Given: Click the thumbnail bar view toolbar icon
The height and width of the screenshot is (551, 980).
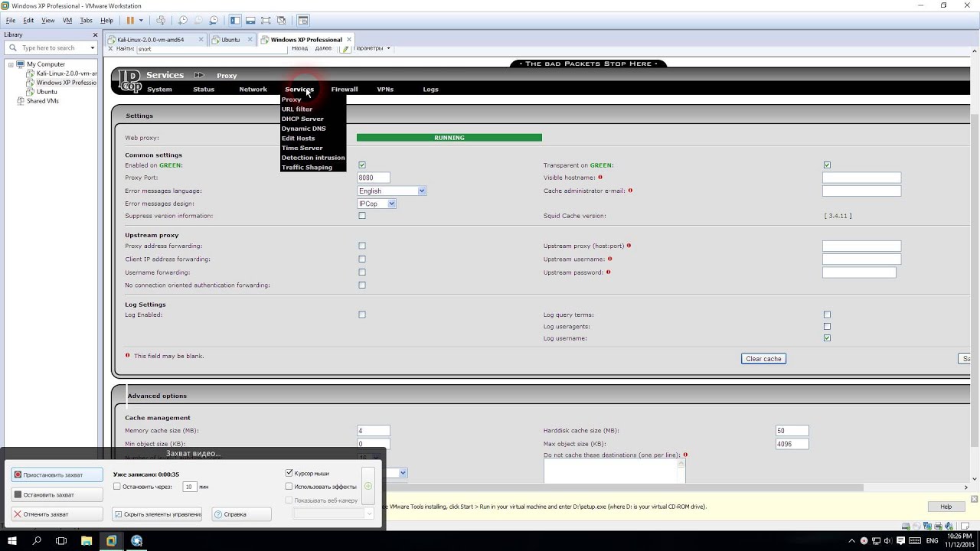Looking at the screenshot, I should click(250, 21).
